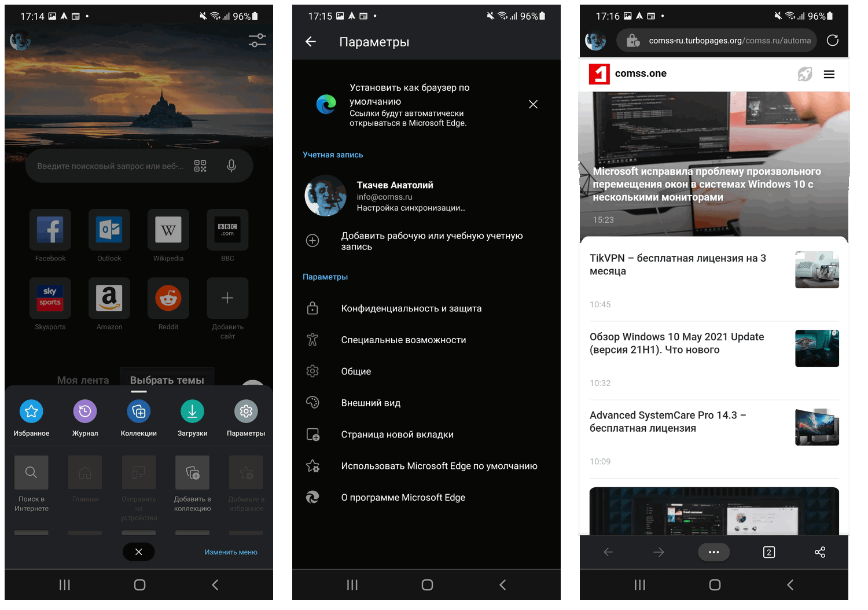Open the tab switcher showing 2 tabs

(x=769, y=552)
